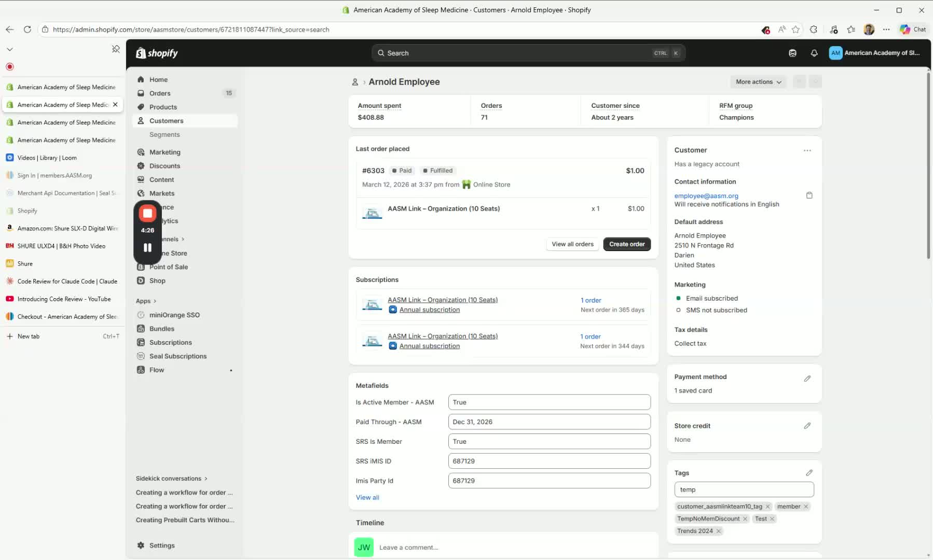
Task: Edit the Payment method with pencil icon
Action: coord(807,379)
